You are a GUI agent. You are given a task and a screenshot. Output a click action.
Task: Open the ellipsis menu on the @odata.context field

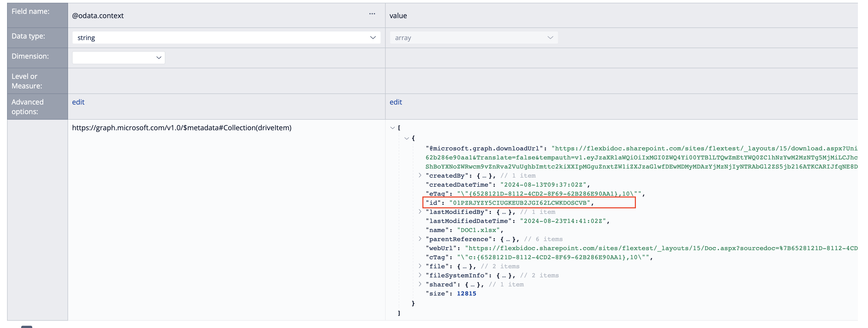point(372,14)
